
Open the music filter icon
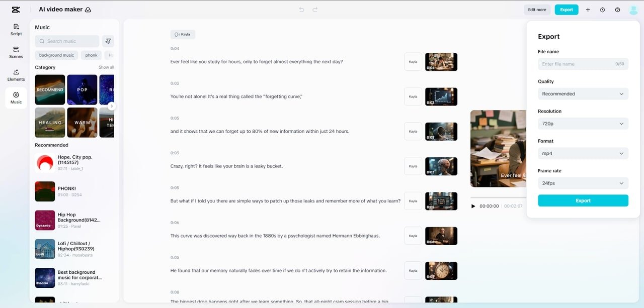point(108,41)
